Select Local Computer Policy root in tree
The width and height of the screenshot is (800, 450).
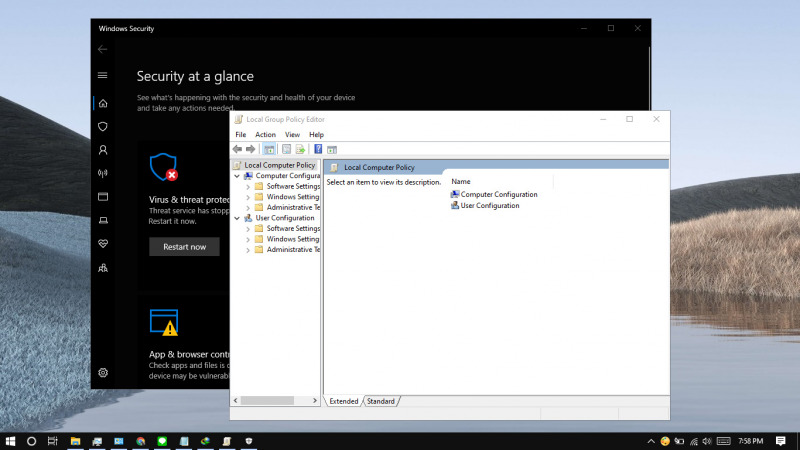280,165
